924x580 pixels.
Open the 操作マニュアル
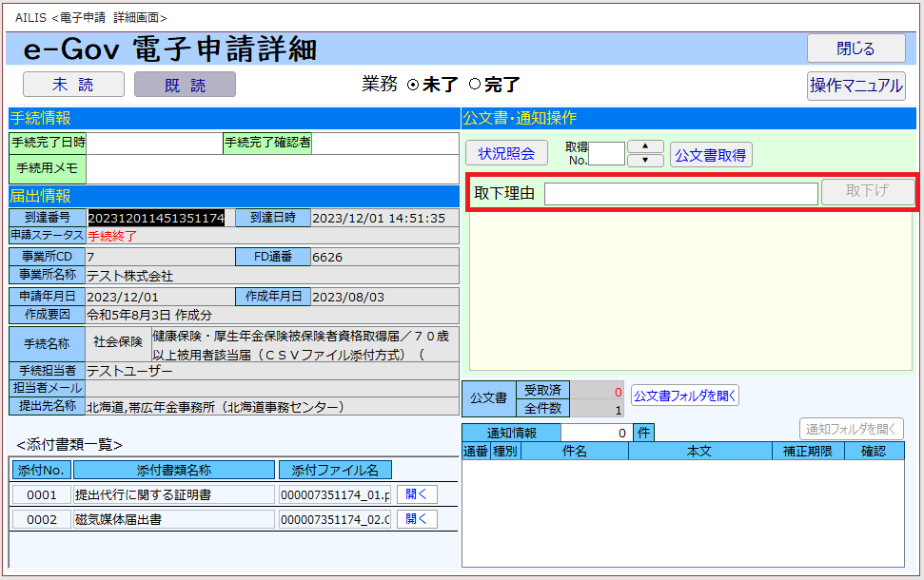click(855, 86)
